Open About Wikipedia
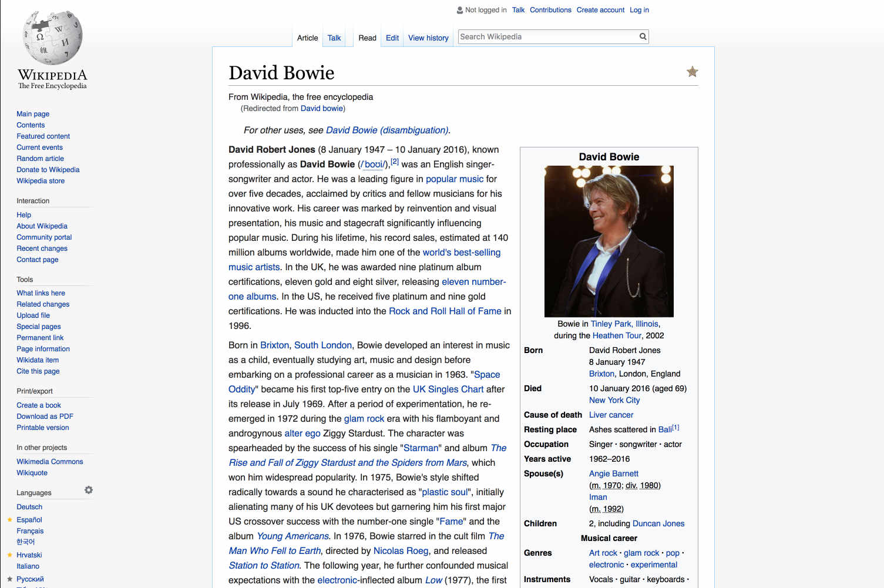The width and height of the screenshot is (884, 588). click(x=42, y=226)
